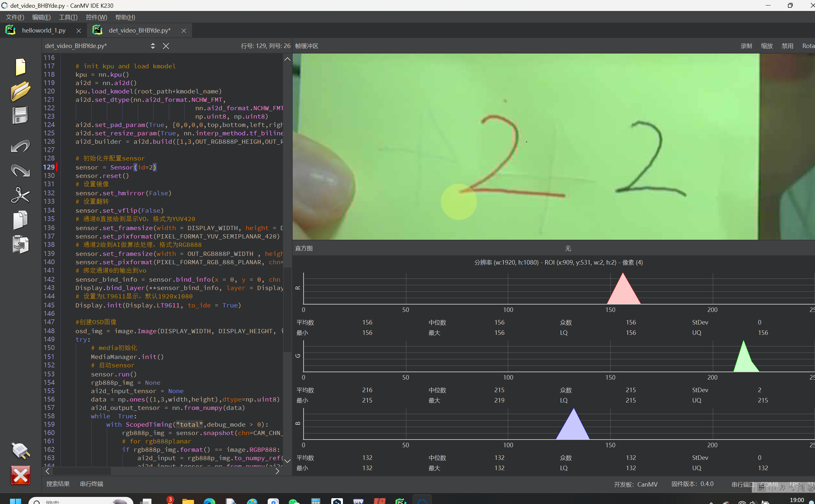Open the 工具(T) menu
This screenshot has height=504, width=815.
[68, 17]
